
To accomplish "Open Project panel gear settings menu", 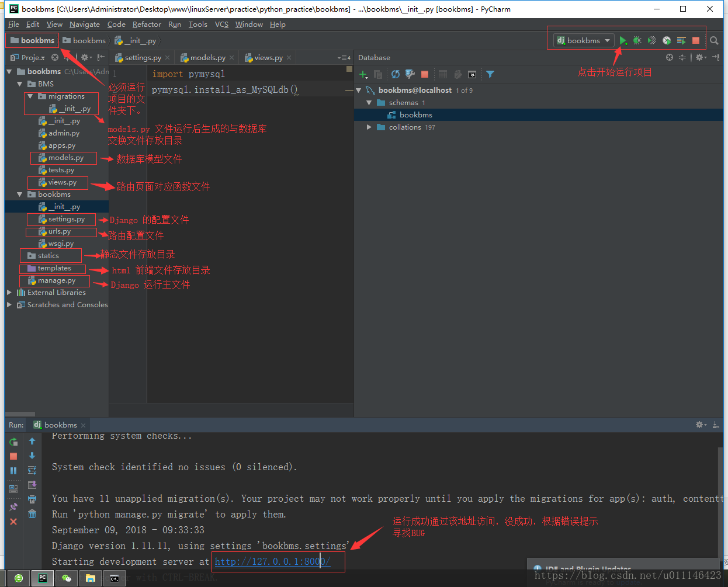I will pos(86,57).
